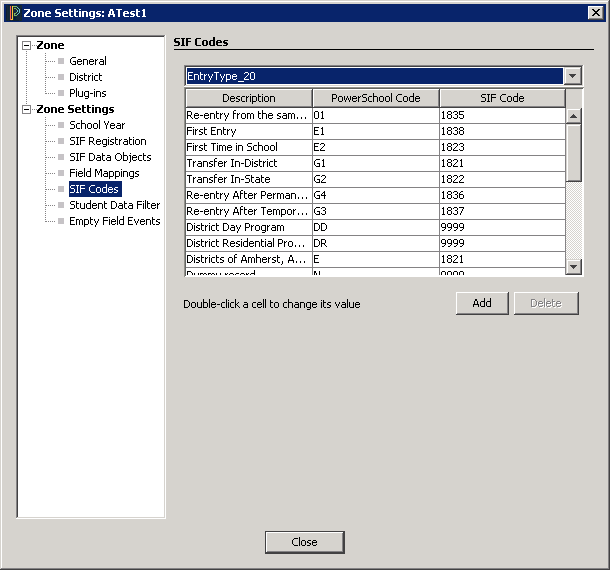Open the EntryType_20 dropdown list
610x570 pixels.
572,76
